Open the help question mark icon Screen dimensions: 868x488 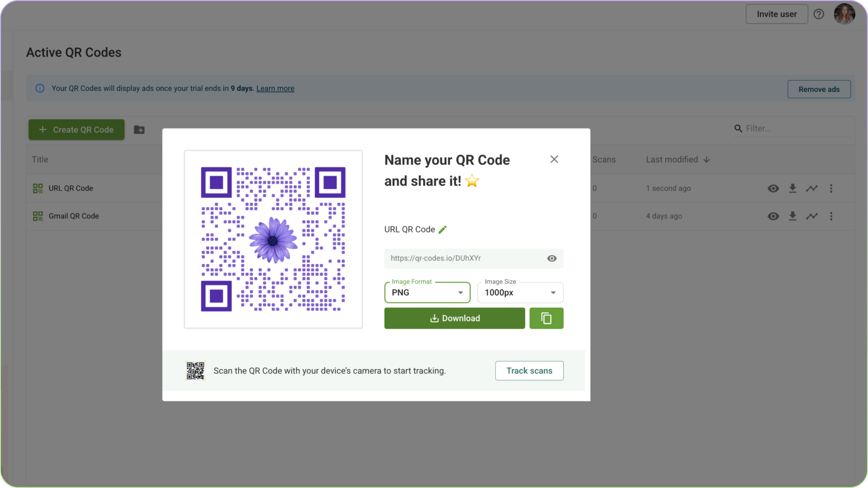[x=819, y=14]
